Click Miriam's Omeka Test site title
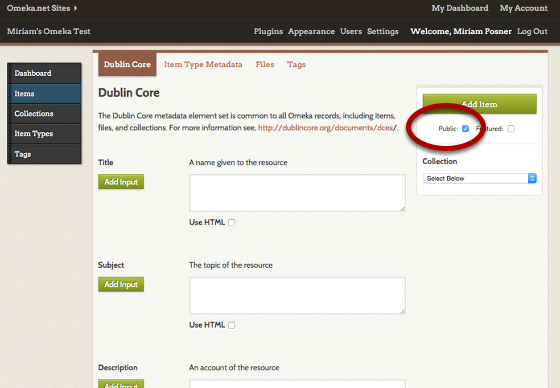Screen dimensions: 560x388 click(x=49, y=31)
